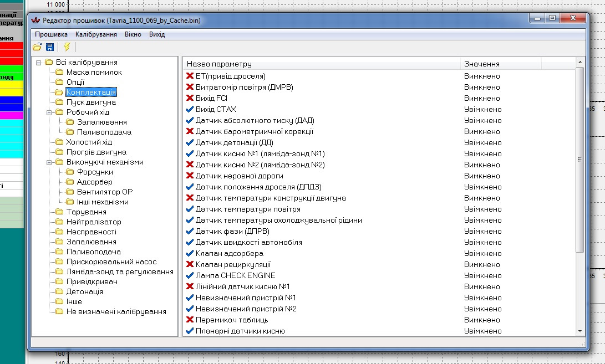Select Лямбда-зонд та регулювання tree item
The image size is (605, 364).
tap(120, 272)
